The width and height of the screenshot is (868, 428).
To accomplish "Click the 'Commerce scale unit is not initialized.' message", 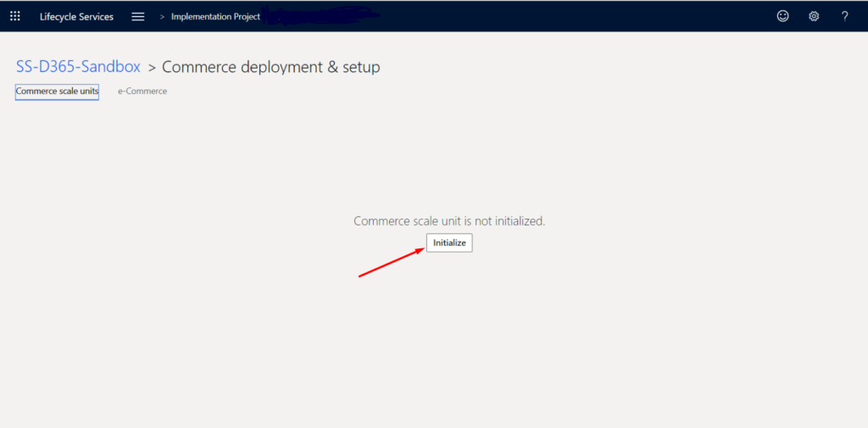I will (449, 221).
